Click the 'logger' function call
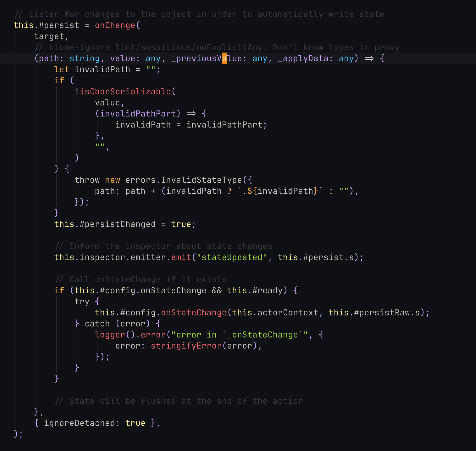This screenshot has width=476, height=451. point(110,335)
